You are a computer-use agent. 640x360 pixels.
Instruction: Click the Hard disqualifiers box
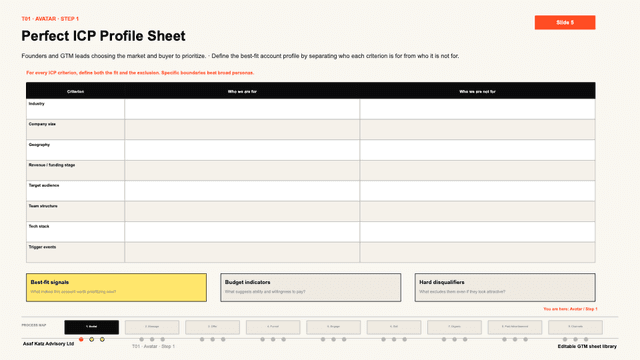(505, 287)
